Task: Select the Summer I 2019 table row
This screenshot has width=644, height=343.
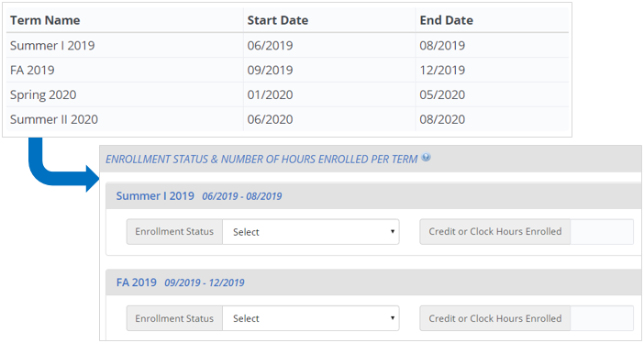Action: (287, 45)
